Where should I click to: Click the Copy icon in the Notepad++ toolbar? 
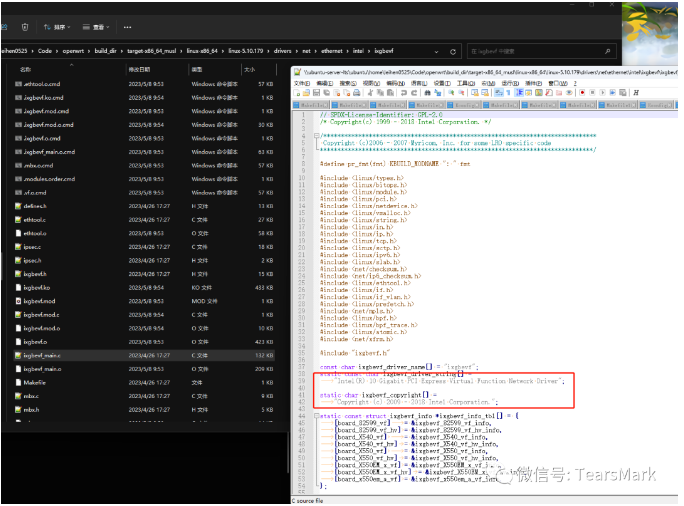380,92
